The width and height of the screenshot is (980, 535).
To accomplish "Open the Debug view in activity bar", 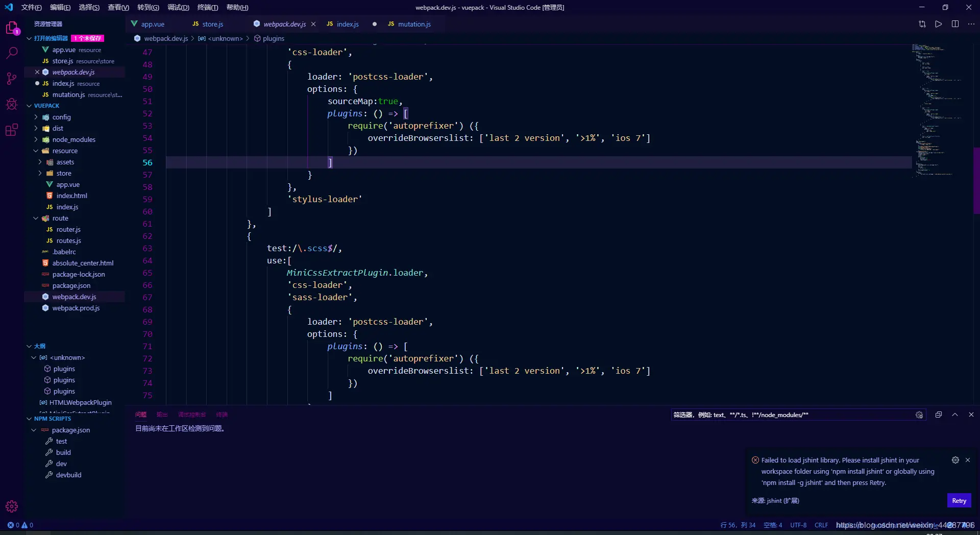I will (12, 104).
